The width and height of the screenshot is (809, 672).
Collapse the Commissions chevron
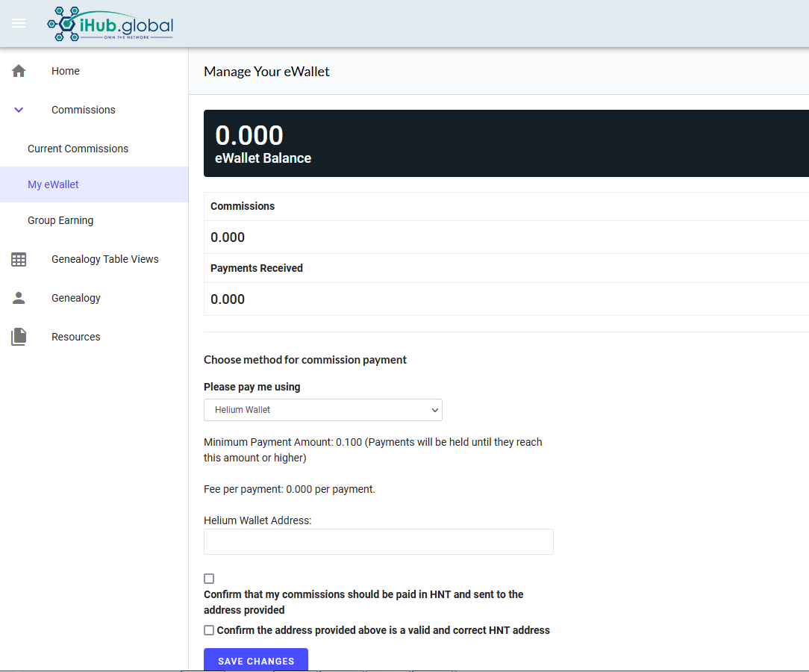click(x=19, y=110)
